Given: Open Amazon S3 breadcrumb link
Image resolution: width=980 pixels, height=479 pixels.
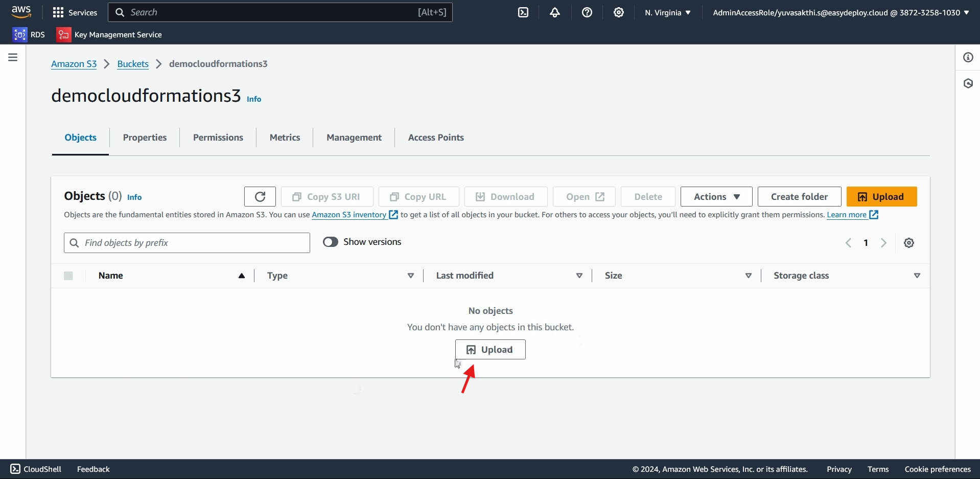Looking at the screenshot, I should 74,64.
